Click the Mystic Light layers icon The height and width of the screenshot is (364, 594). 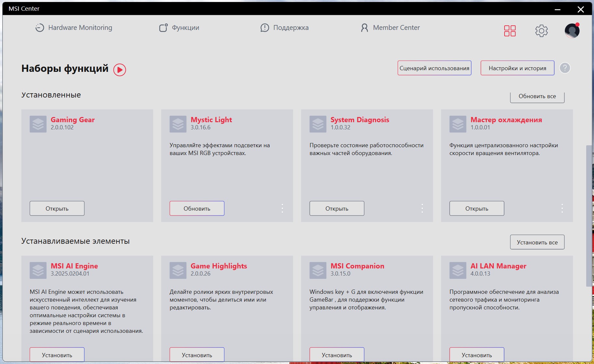pyautogui.click(x=178, y=124)
